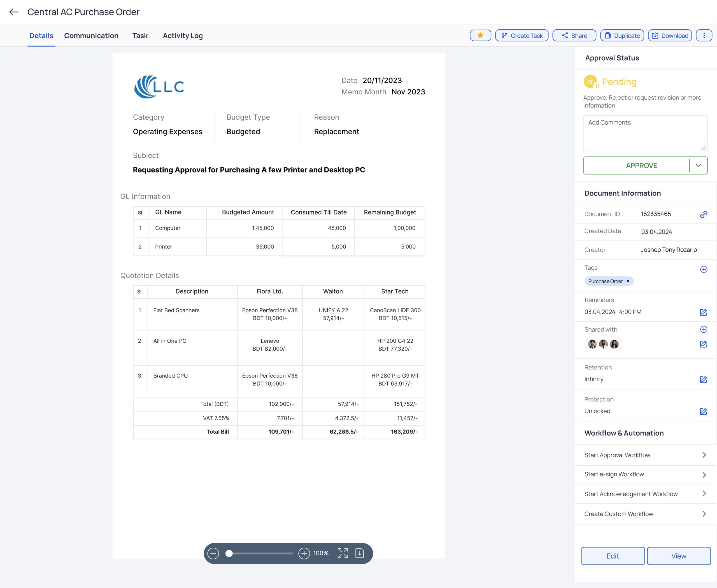Expand Start e-sign Workflow

pyautogui.click(x=704, y=475)
